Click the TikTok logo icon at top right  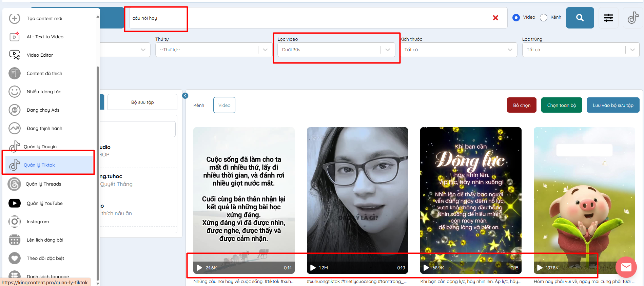click(x=633, y=18)
